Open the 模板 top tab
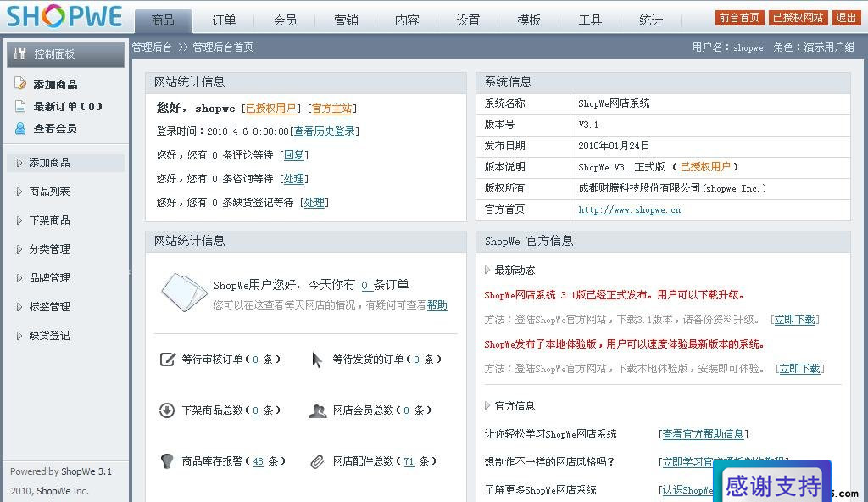The image size is (868, 502). 529,21
